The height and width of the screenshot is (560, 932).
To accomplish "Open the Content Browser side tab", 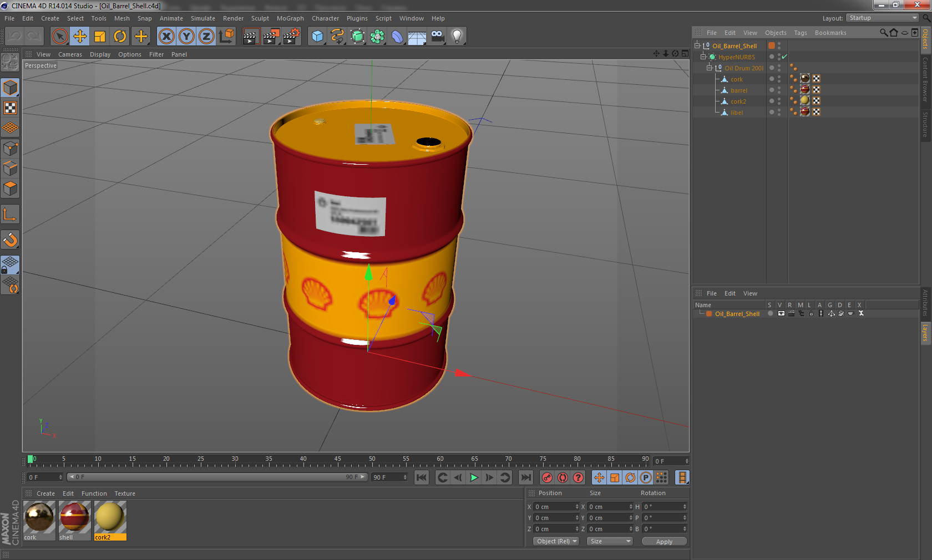I will (x=925, y=79).
